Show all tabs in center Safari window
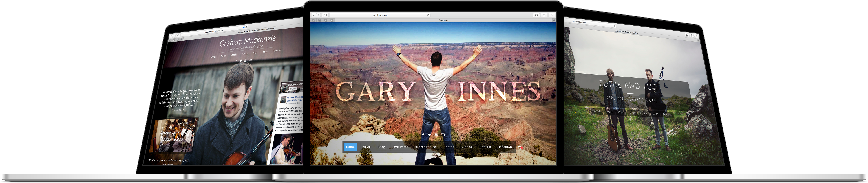 552,15
